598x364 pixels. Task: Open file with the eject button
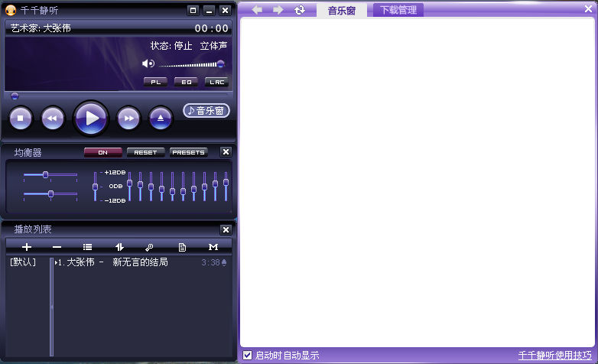tap(161, 119)
